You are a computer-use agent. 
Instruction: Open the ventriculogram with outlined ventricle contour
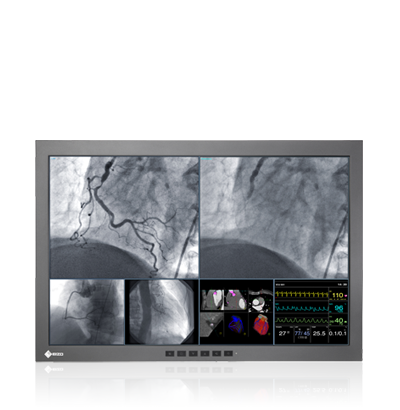[x=87, y=312]
